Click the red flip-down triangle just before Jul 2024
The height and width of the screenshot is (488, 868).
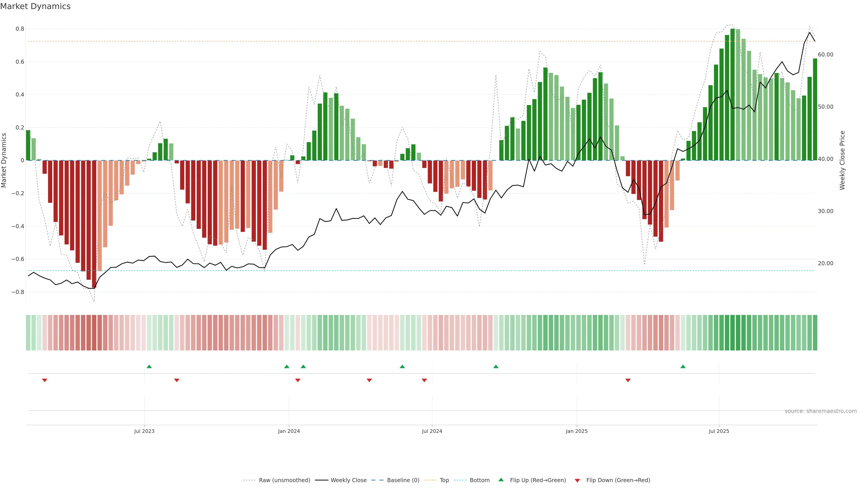(424, 380)
